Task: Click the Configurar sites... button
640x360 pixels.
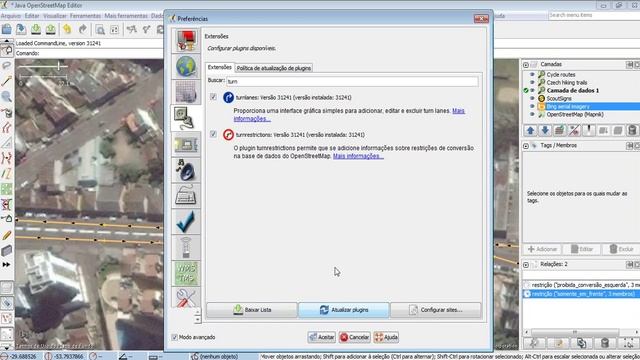Action: (436, 310)
